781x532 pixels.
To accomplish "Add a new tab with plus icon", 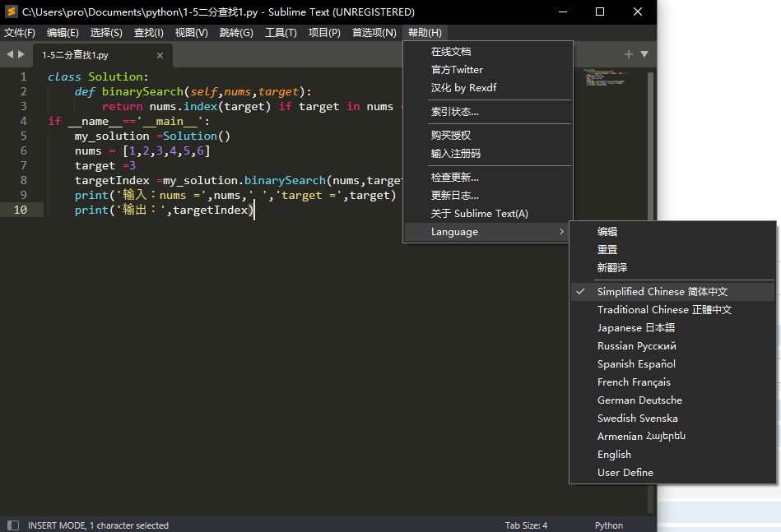I will (x=629, y=53).
